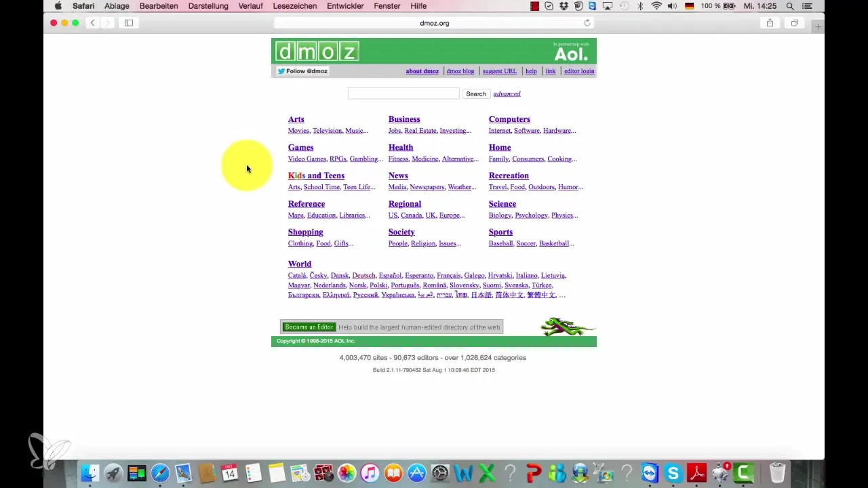Open the Psychology subcategory link
Image resolution: width=868 pixels, height=488 pixels.
point(531,216)
